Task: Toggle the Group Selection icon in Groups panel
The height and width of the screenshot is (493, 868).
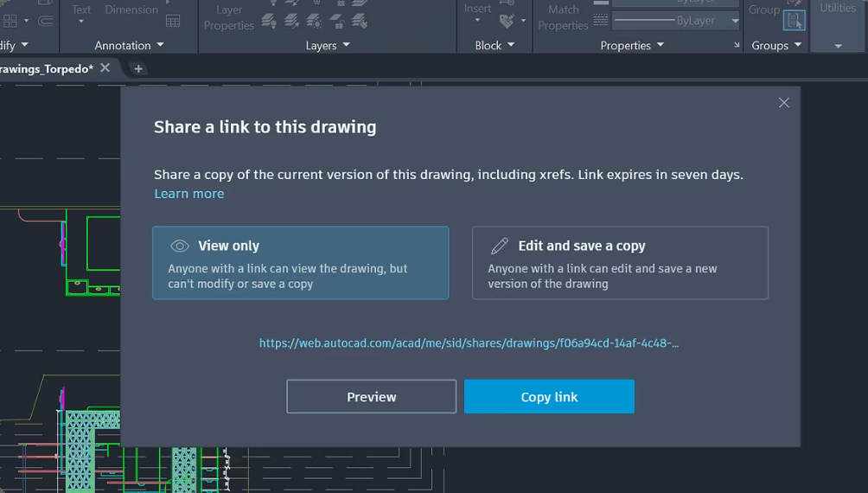Action: click(794, 21)
